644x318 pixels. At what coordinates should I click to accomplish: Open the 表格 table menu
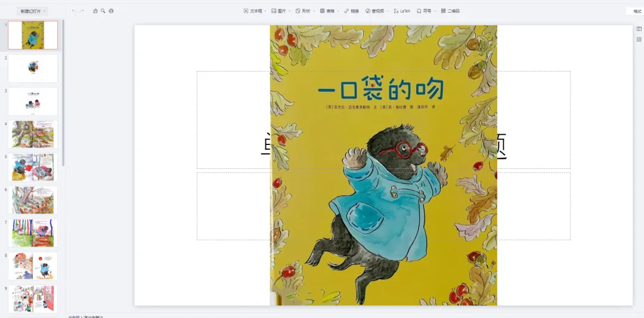(329, 11)
